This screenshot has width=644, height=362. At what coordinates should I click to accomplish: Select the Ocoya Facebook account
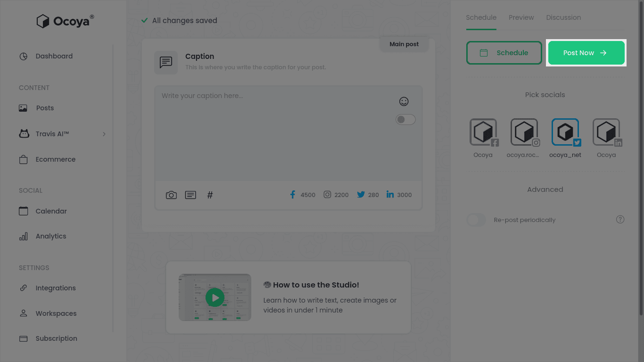click(x=483, y=132)
